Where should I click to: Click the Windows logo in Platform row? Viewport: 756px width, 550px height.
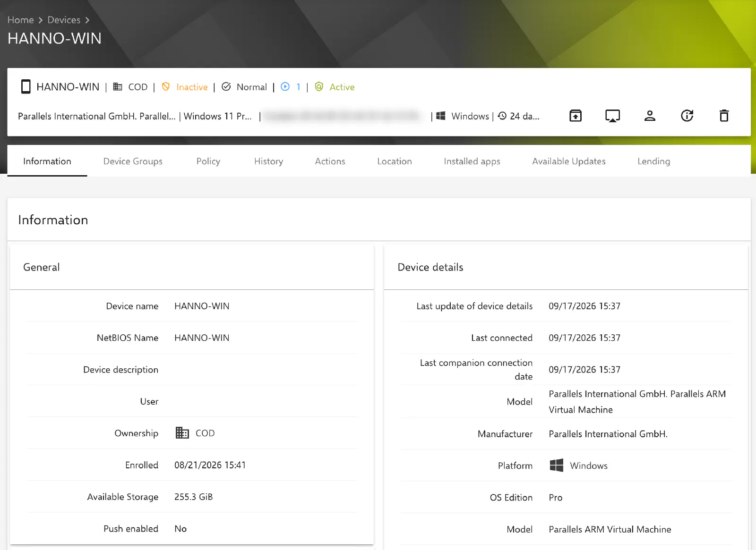point(557,465)
